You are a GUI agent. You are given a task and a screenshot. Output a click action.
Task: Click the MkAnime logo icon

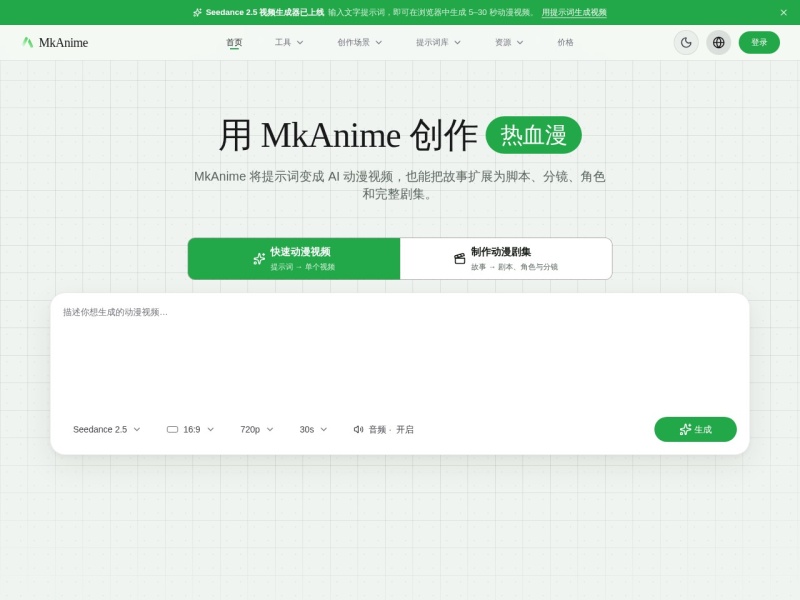[28, 42]
